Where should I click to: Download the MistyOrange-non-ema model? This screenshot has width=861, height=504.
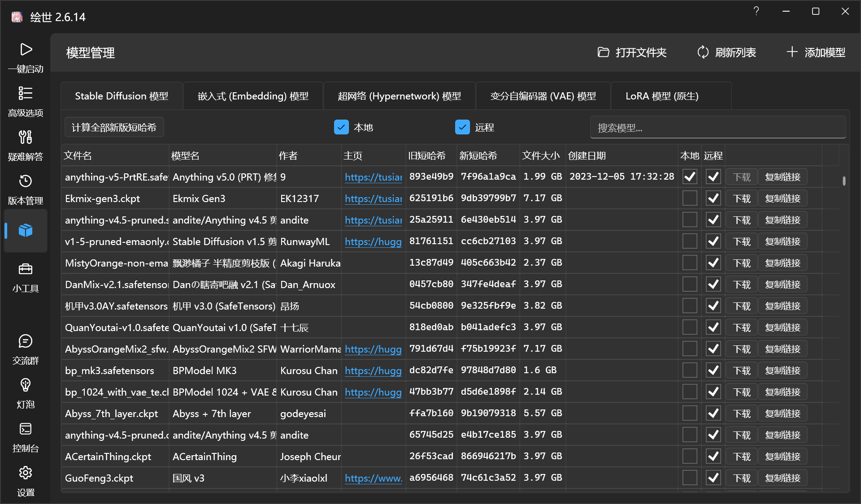point(742,263)
